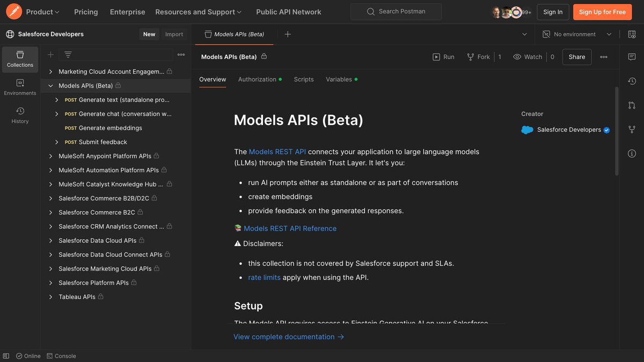Expand Marketing Cloud Account Engagement collection
The image size is (644, 362).
tap(50, 71)
